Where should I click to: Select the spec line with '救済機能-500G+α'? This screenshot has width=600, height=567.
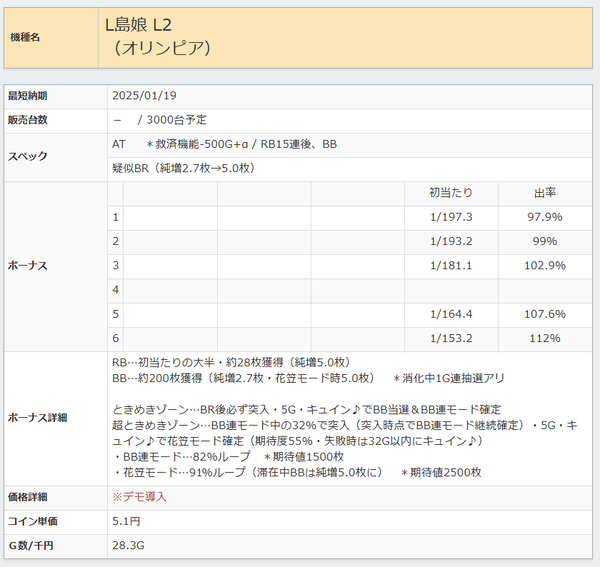[x=224, y=144]
